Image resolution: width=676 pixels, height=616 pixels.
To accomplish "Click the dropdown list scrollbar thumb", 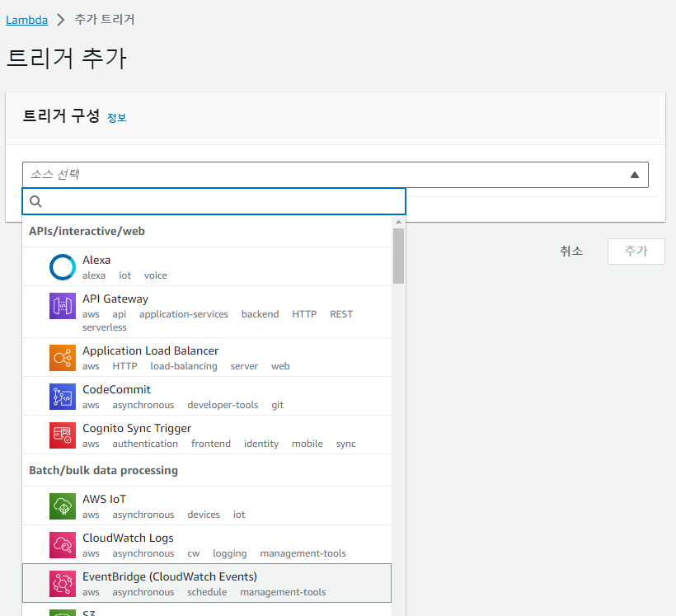I will pos(398,256).
